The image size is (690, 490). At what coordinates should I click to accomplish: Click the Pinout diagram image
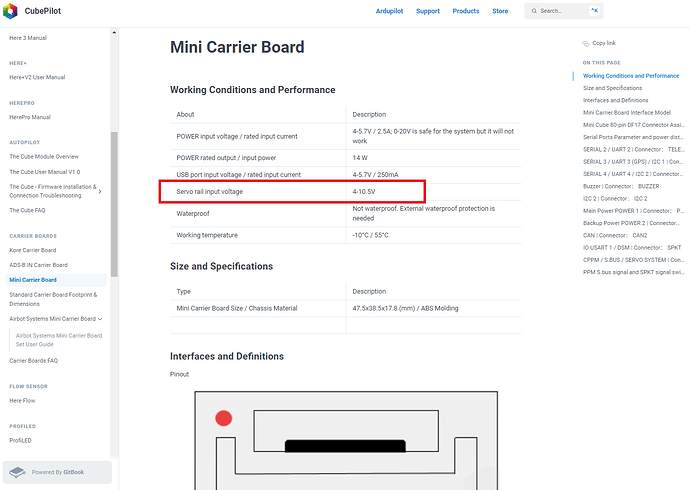click(x=346, y=440)
